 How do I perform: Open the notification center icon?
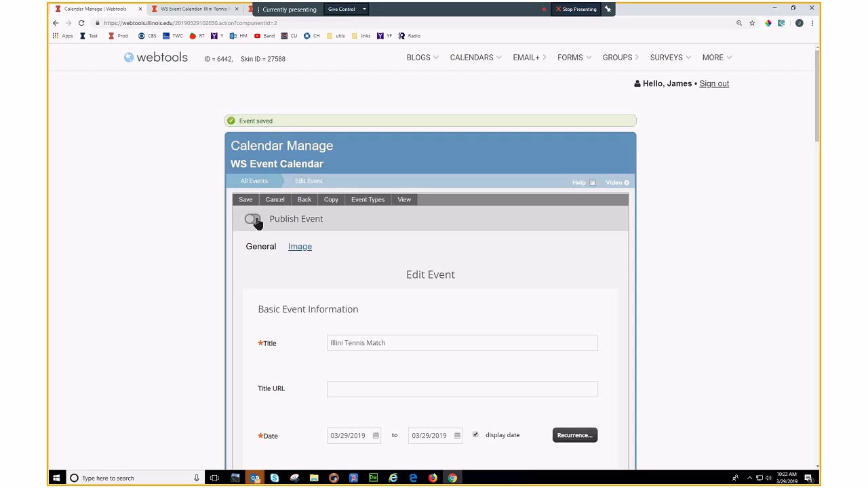click(808, 478)
